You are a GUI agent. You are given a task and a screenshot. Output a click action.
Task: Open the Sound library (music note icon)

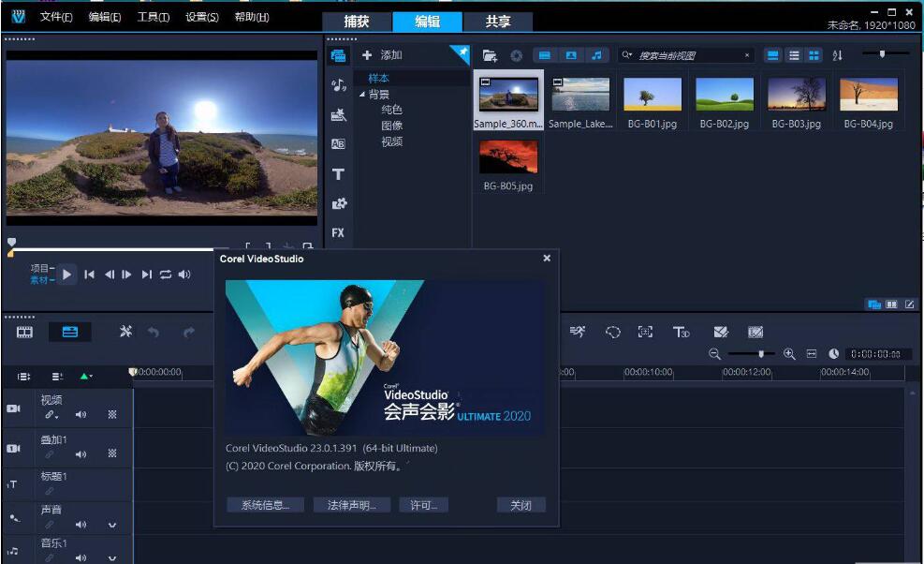tap(338, 85)
